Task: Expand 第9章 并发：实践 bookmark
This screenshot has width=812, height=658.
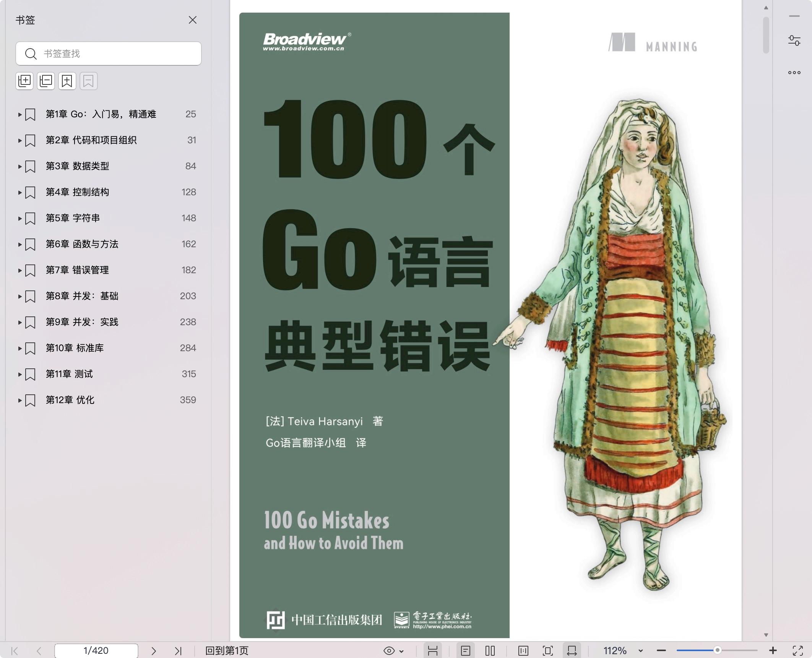Action: coord(19,322)
